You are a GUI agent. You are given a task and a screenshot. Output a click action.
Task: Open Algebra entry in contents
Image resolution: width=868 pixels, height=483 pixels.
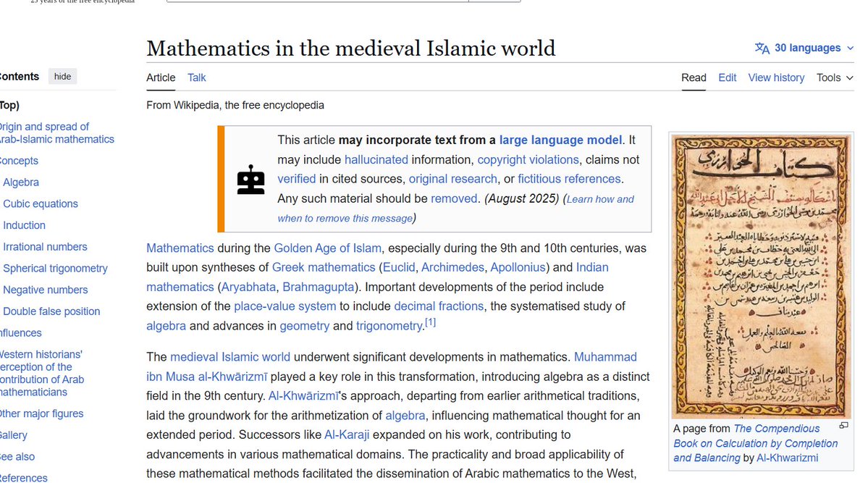[x=21, y=182]
